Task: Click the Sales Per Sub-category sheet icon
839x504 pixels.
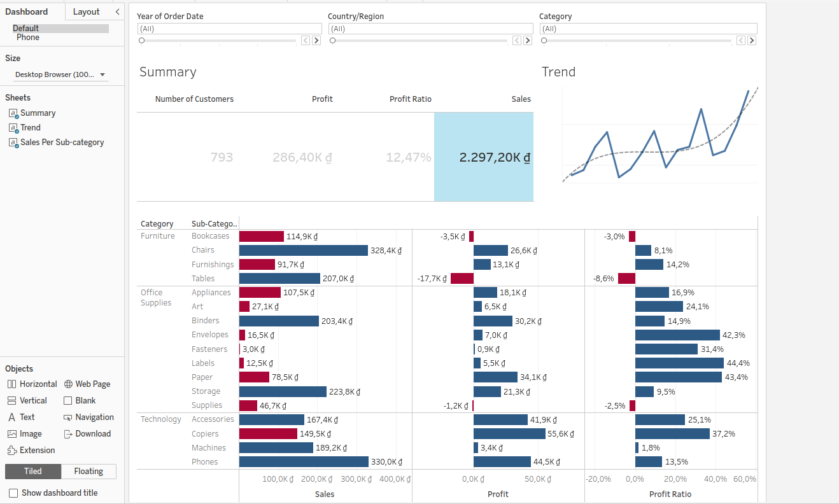Action: click(x=13, y=143)
